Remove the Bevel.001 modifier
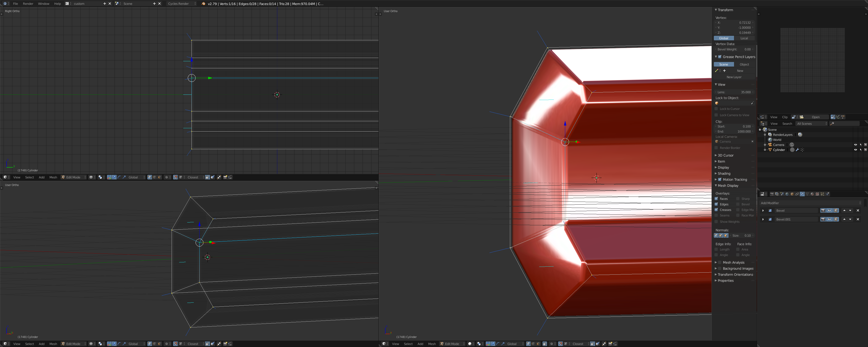 pyautogui.click(x=858, y=219)
